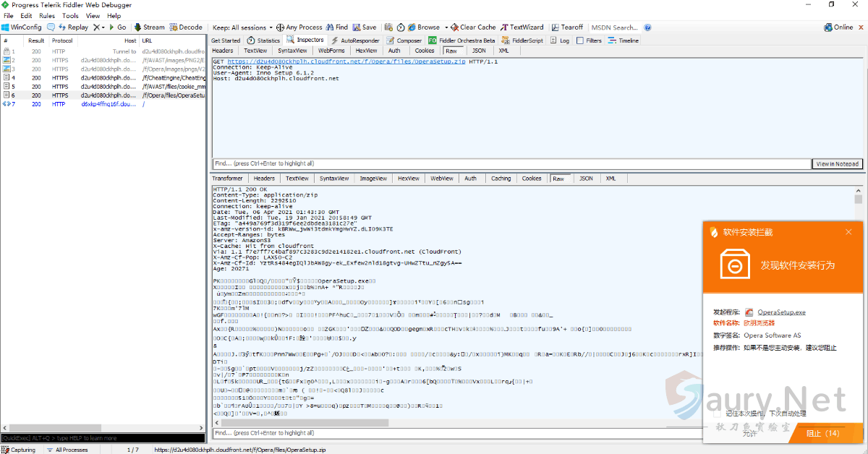Click the WinConfig toolbar button
Image resolution: width=868 pixels, height=454 pixels.
[x=22, y=27]
